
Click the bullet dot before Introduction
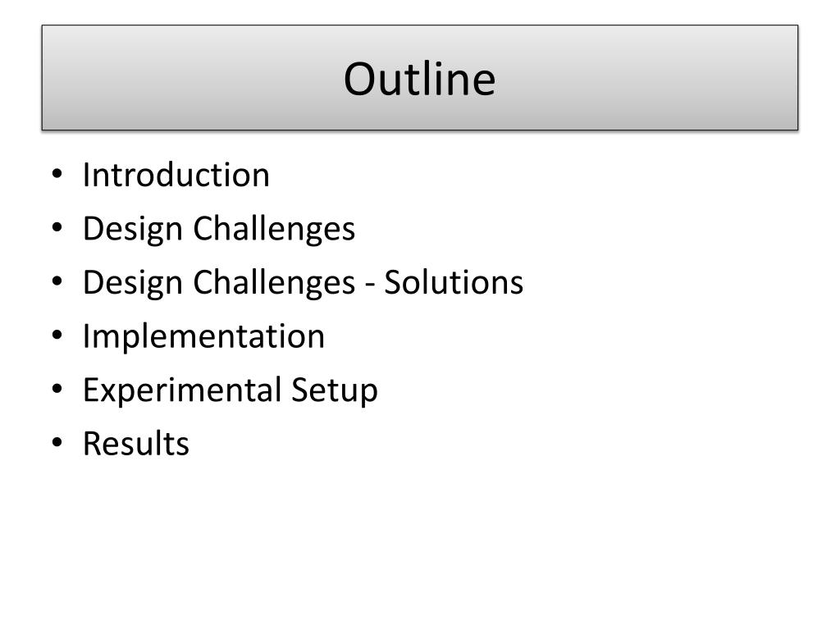57,174
